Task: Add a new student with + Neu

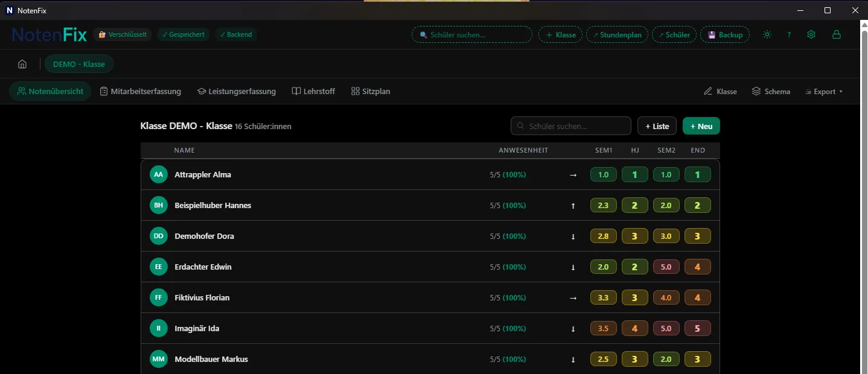Action: pos(701,126)
